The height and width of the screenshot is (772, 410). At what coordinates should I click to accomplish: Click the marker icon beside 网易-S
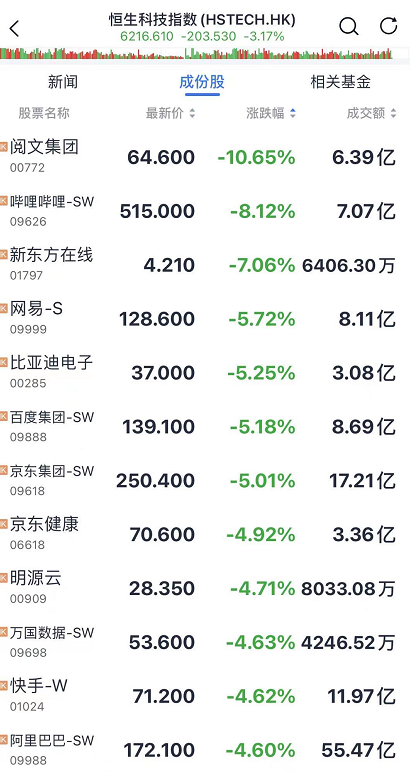[x=4, y=308]
